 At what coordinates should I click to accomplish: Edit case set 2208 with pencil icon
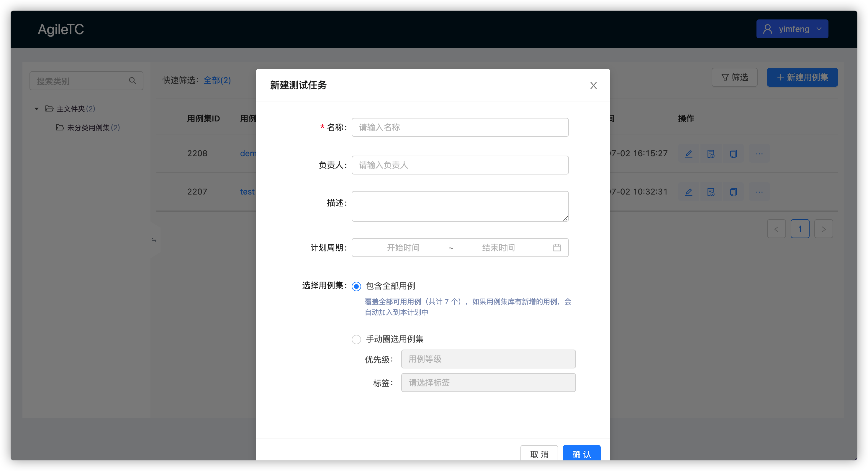click(x=689, y=154)
